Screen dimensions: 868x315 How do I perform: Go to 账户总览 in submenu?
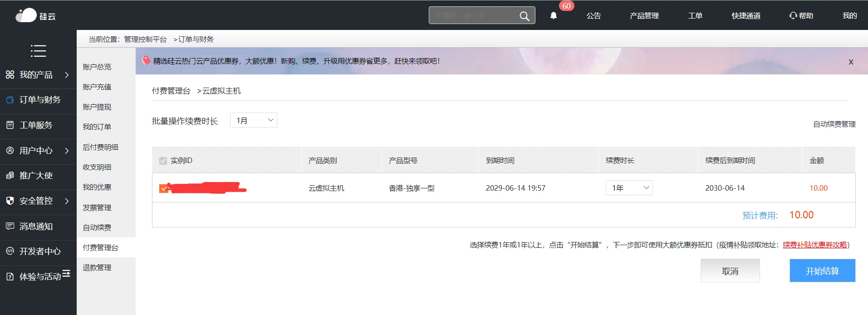tap(97, 67)
